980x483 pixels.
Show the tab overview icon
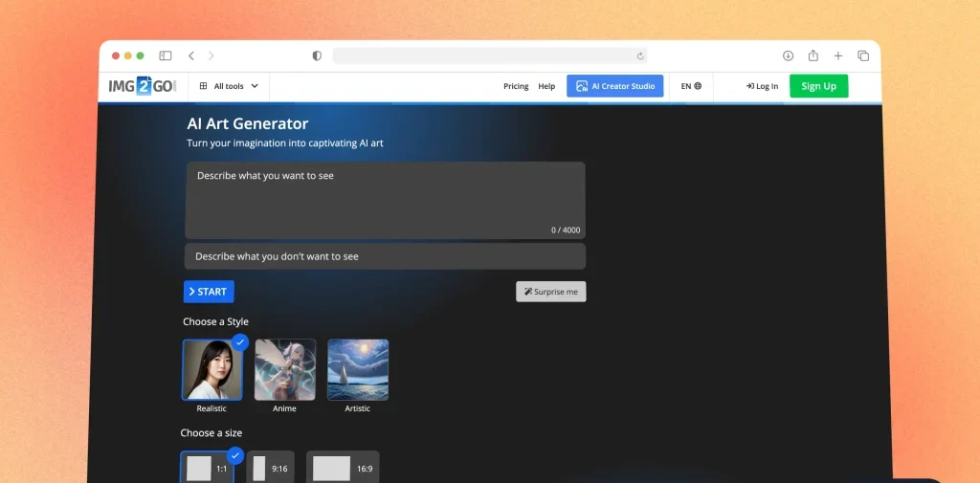862,56
